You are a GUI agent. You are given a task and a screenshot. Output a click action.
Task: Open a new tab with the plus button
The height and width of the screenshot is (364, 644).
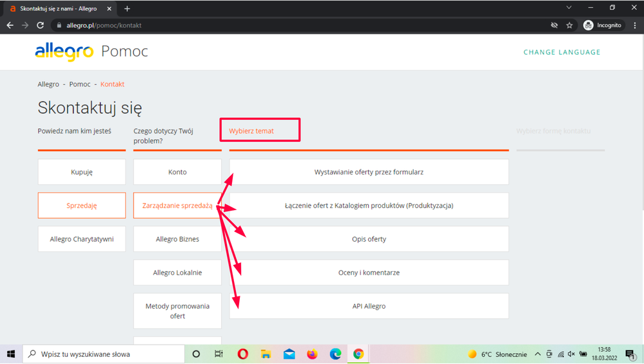tap(127, 8)
